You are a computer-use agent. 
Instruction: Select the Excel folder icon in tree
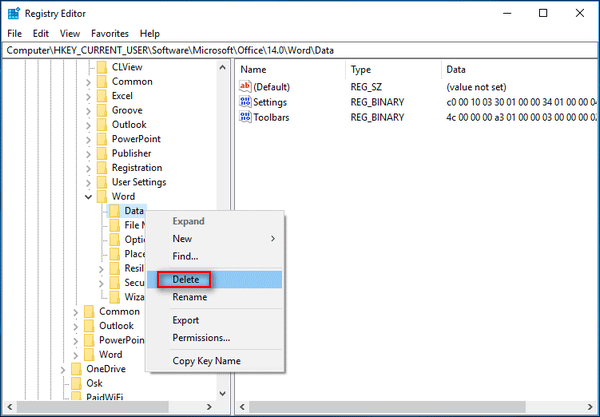pyautogui.click(x=101, y=96)
